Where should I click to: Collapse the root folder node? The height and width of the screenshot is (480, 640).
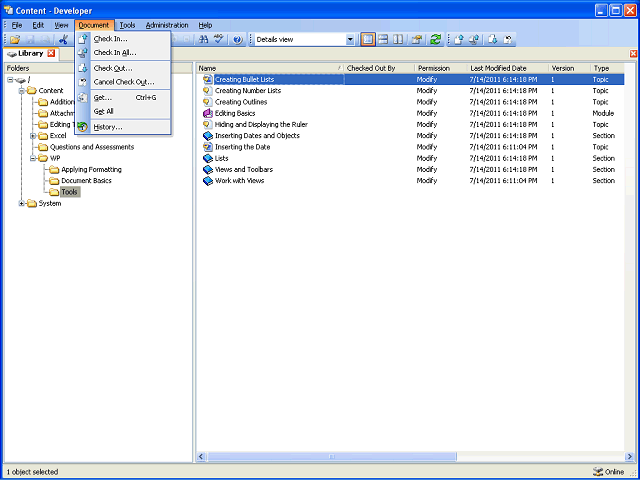[x=10, y=80]
